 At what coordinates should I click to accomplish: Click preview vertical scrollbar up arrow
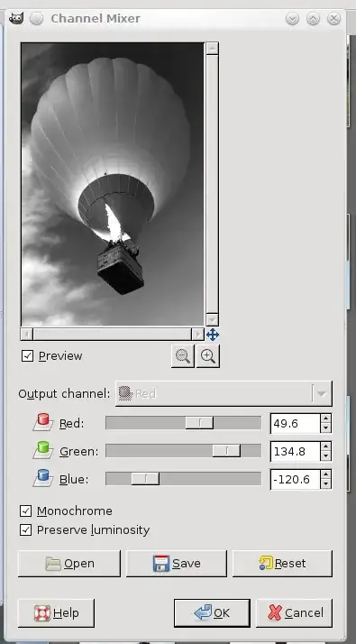coord(213,49)
